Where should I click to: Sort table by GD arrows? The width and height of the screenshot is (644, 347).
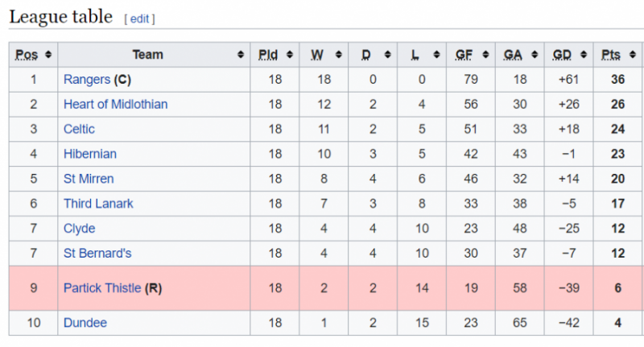coord(583,55)
